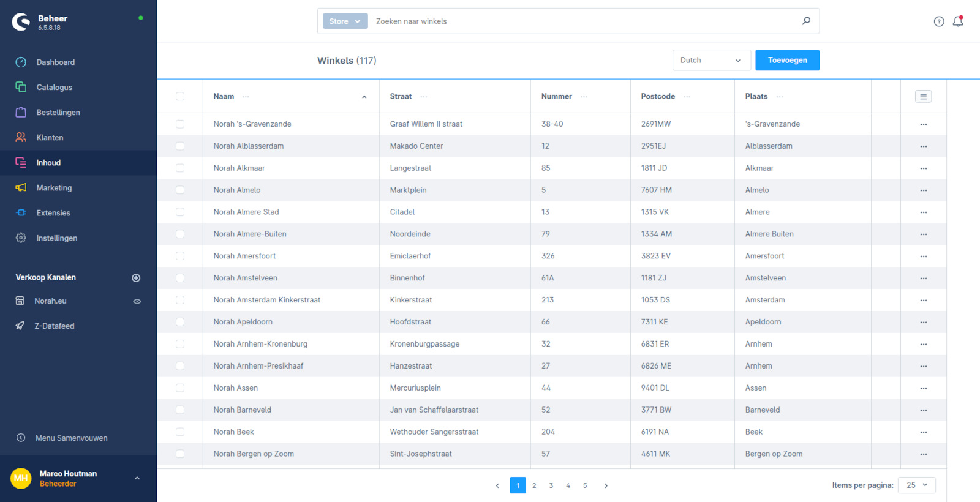The image size is (980, 502).
Task: Focus the Zoeken naar winkels search field
Action: coord(582,21)
